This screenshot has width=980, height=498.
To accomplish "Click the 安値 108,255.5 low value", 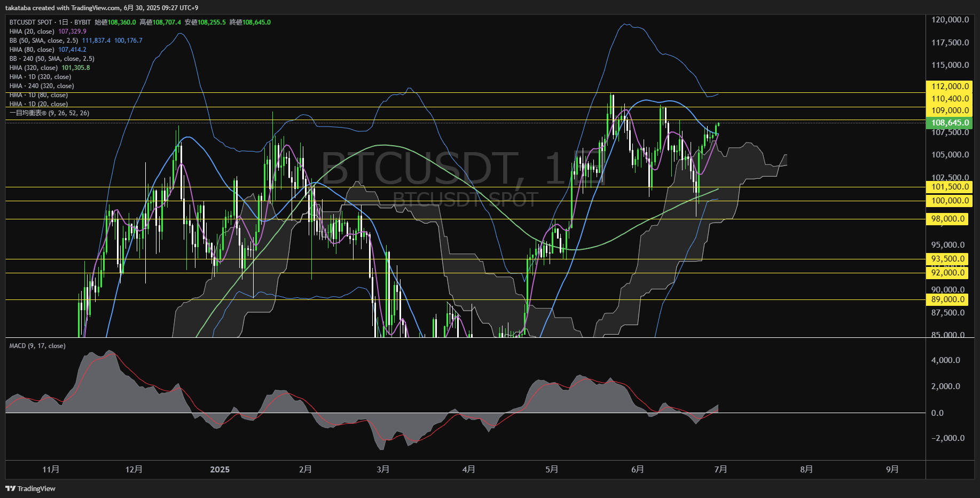I will [205, 22].
